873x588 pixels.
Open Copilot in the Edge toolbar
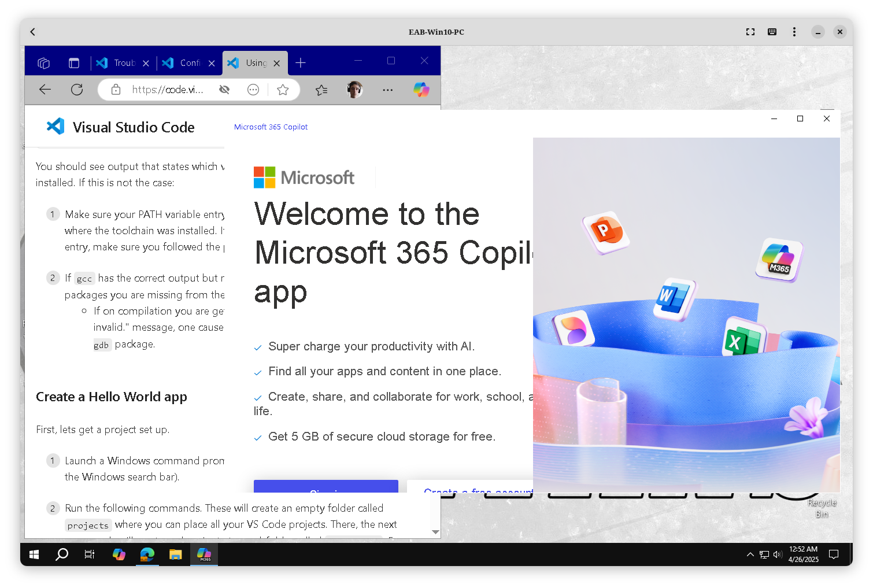(421, 90)
